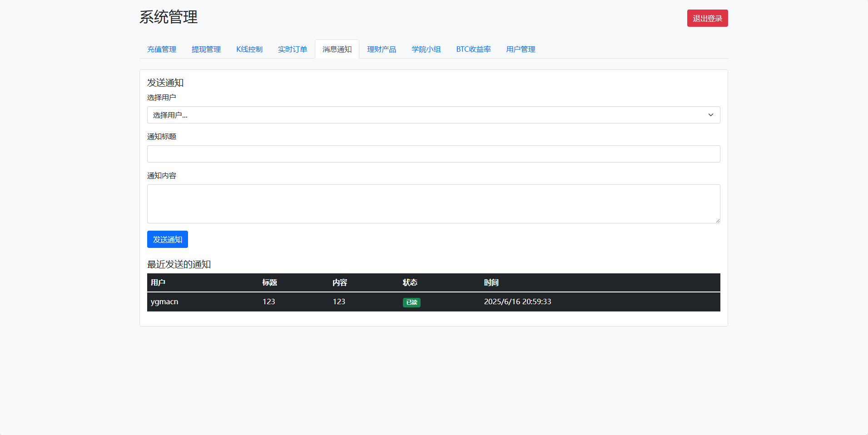Switch to the 学院小组 tab
868x435 pixels.
pos(426,49)
